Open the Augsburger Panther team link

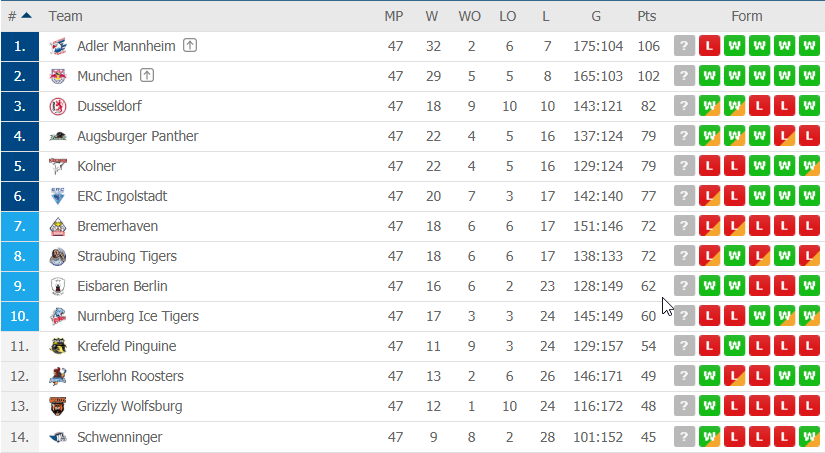click(137, 136)
